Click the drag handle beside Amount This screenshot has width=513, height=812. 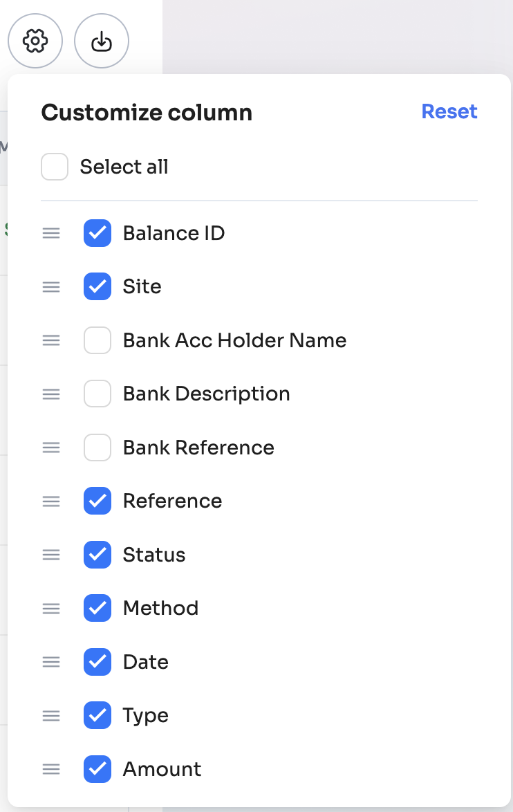pyautogui.click(x=51, y=769)
